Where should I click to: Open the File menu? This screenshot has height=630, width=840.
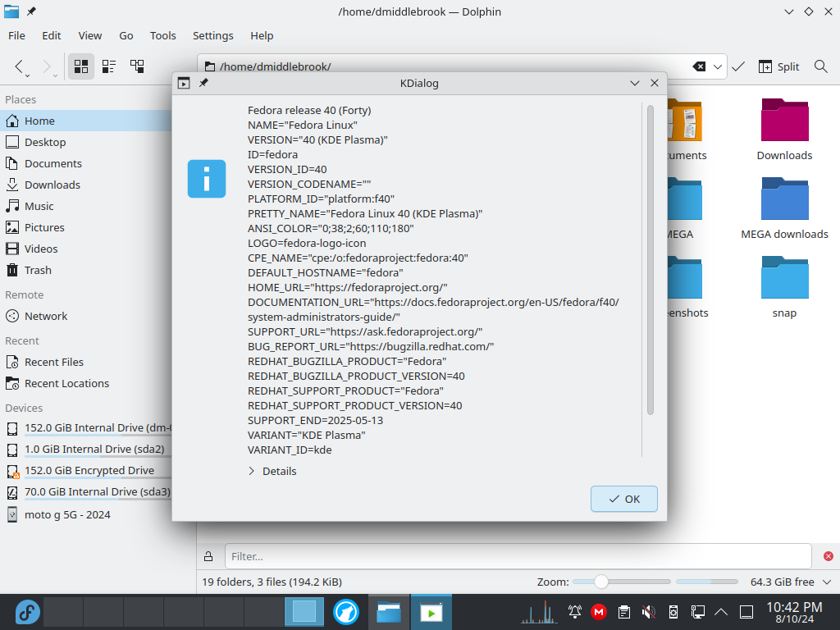tap(16, 35)
